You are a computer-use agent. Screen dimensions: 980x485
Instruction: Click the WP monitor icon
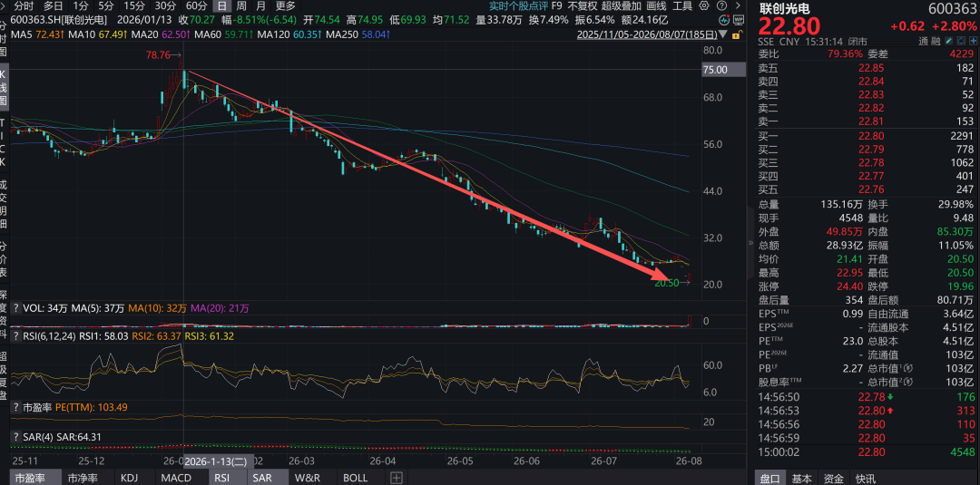739,19
